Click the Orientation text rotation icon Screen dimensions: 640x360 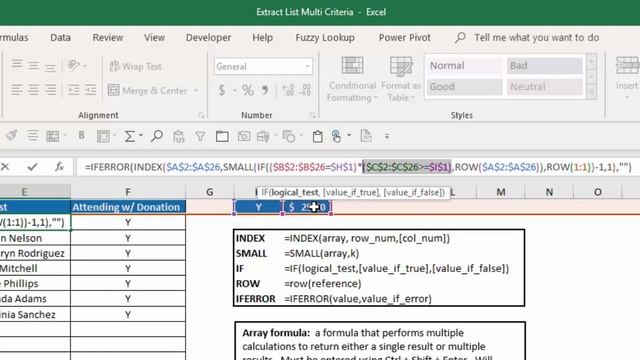tap(74, 65)
